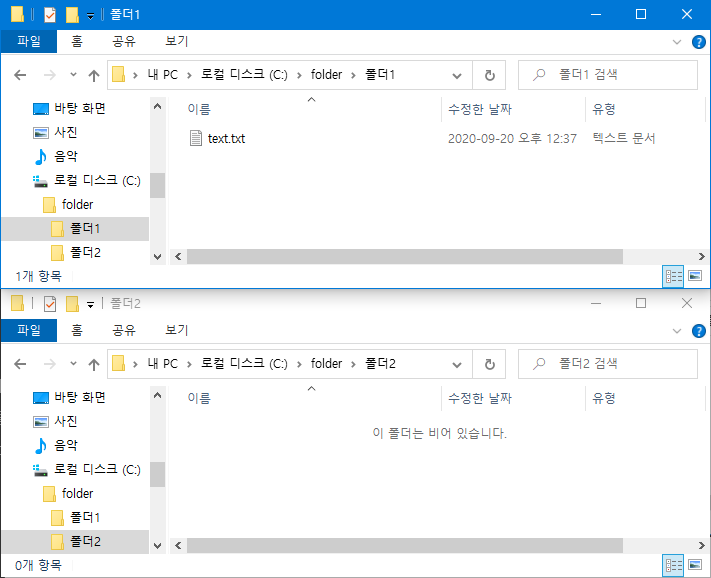Click New folder icon in 폴더2 title bar
The image size is (711, 578).
pos(72,304)
